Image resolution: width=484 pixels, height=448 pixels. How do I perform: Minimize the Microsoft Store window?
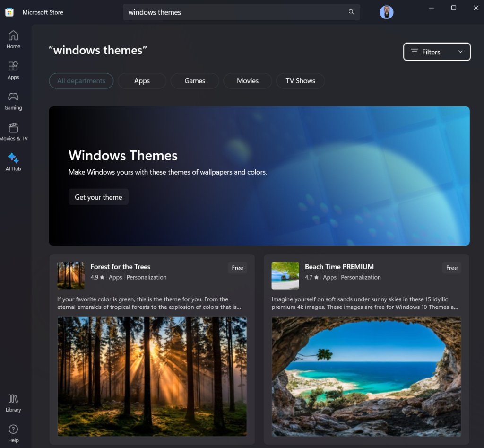(x=432, y=8)
